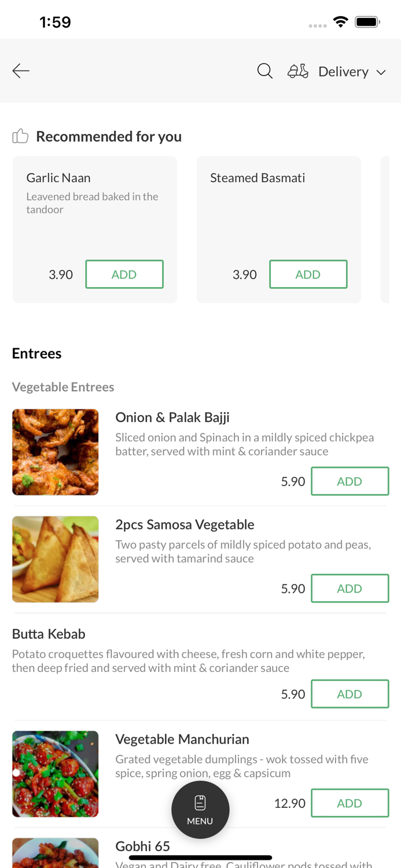This screenshot has width=401, height=868.
Task: Tap the back arrow to return
Action: pyautogui.click(x=20, y=70)
